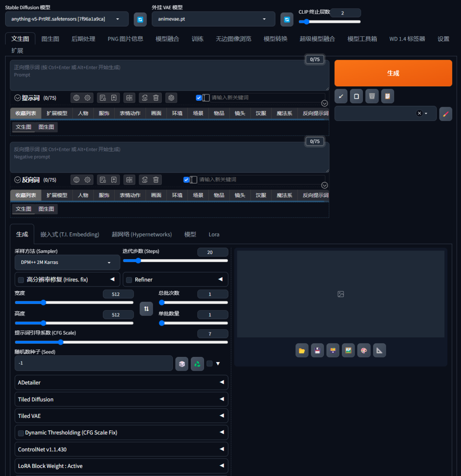Open the output folder with the folder icon

coord(302,350)
